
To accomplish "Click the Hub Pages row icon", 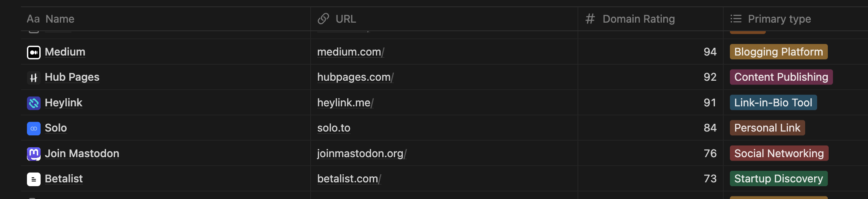I will [33, 78].
